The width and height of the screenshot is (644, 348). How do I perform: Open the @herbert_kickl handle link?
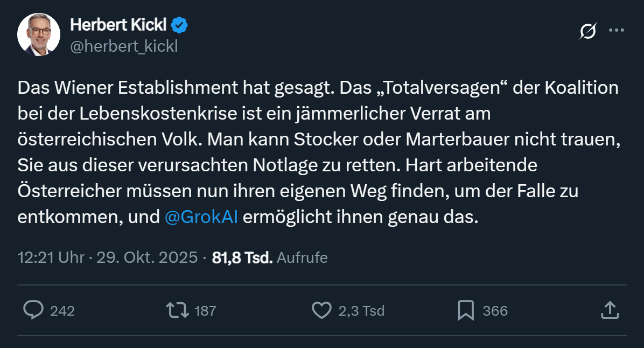tap(124, 47)
